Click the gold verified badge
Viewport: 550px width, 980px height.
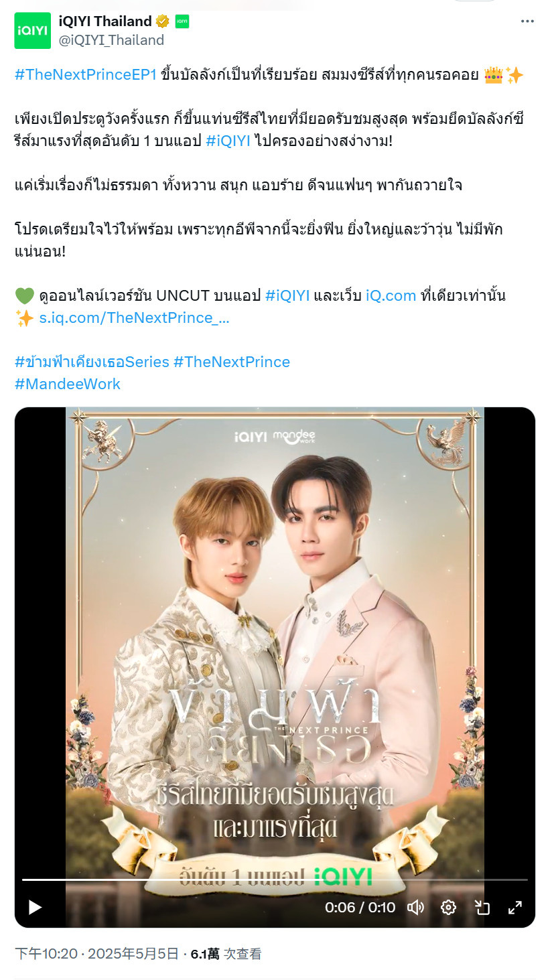pos(163,21)
